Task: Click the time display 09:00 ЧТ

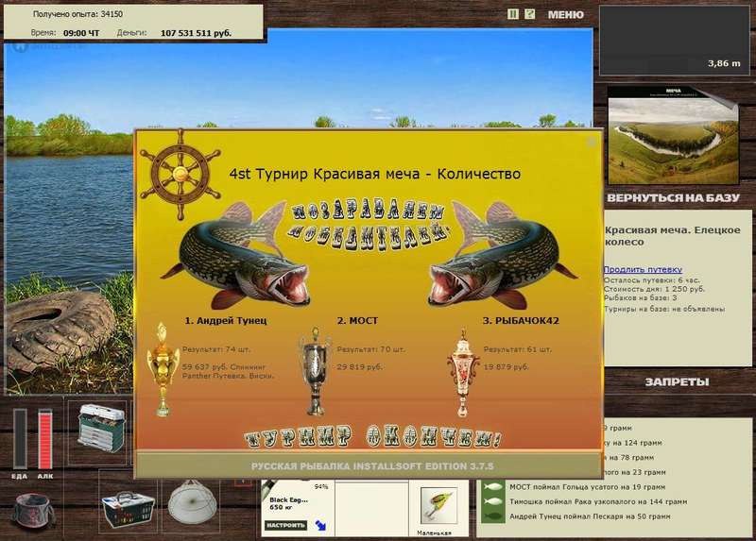Action: point(81,33)
